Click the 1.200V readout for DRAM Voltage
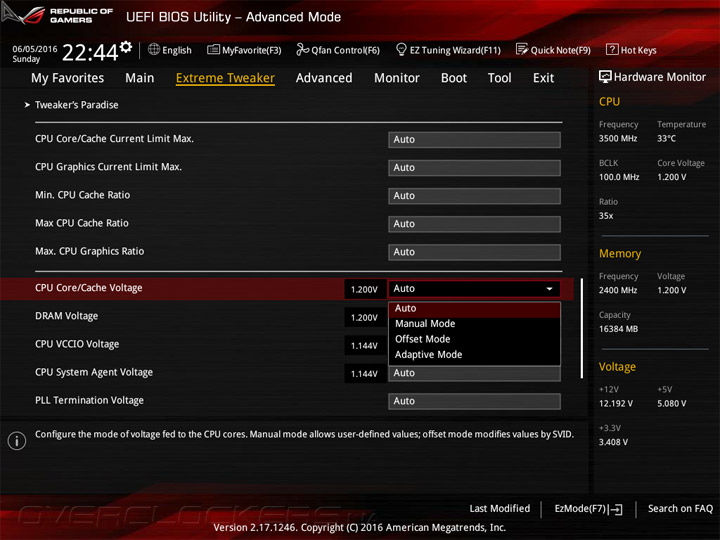The height and width of the screenshot is (540, 720). tap(365, 318)
